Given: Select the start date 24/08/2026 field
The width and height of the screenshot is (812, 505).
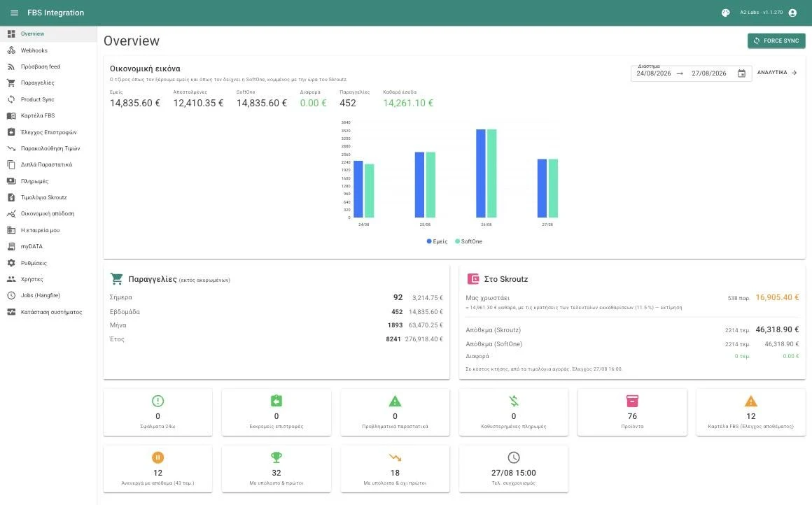Looking at the screenshot, I should click(x=654, y=73).
